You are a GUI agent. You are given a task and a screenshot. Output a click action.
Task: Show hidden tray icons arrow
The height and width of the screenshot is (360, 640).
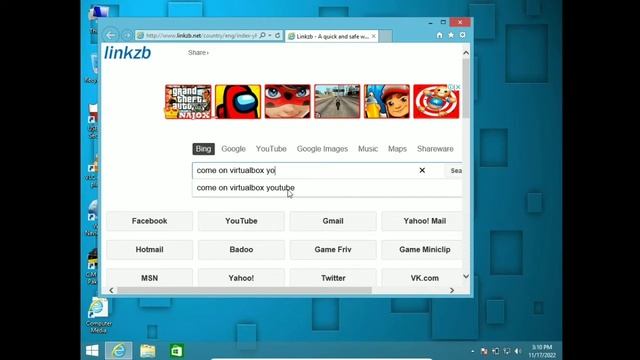pyautogui.click(x=473, y=351)
